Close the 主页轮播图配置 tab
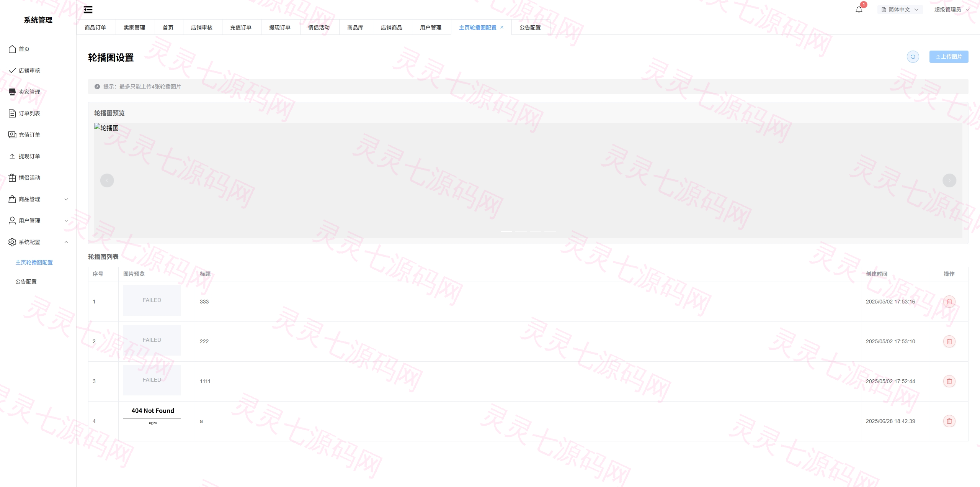This screenshot has width=980, height=487. coord(502,27)
